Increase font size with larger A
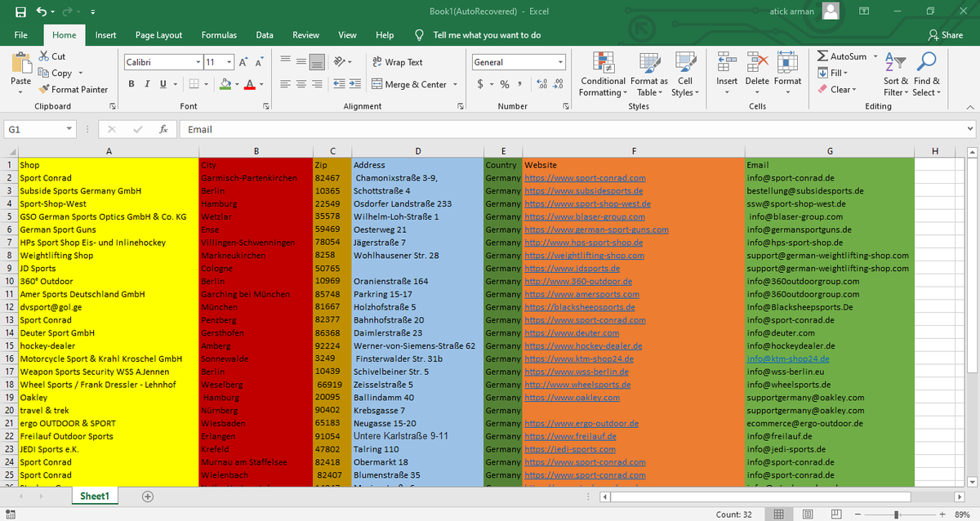Screen dimensions: 980x521 244,62
